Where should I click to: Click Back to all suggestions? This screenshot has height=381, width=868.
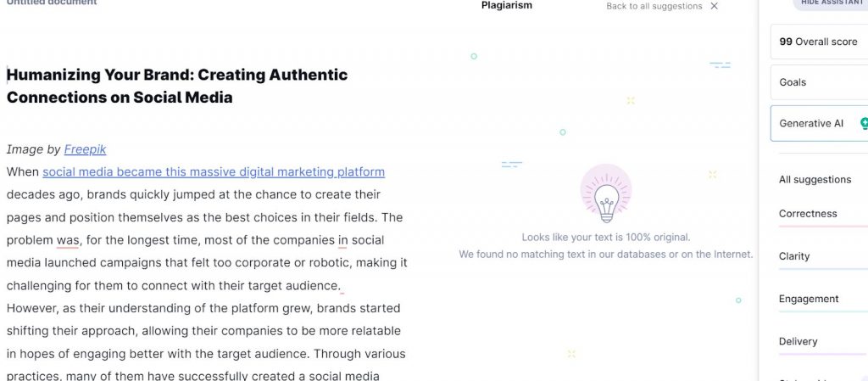point(654,6)
